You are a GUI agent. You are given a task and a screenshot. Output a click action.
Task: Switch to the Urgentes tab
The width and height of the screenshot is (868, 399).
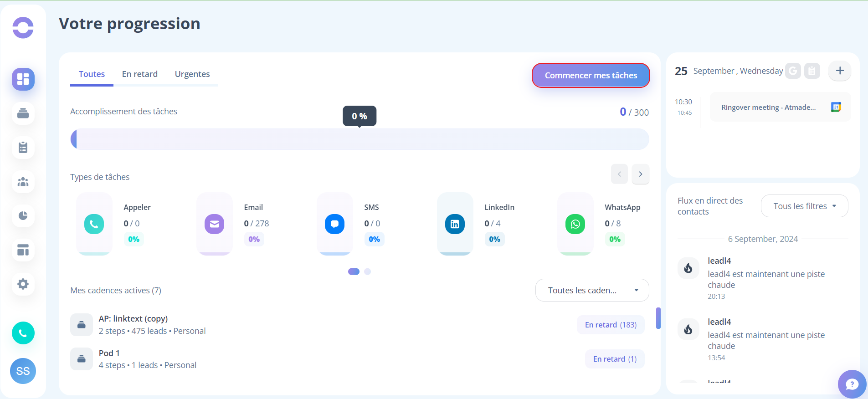pyautogui.click(x=192, y=74)
